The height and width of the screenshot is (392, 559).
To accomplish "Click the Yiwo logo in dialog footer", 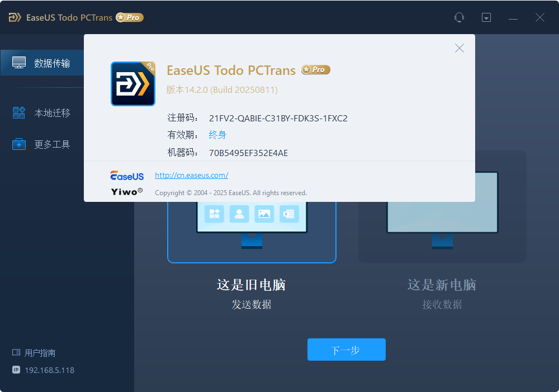I will click(127, 192).
